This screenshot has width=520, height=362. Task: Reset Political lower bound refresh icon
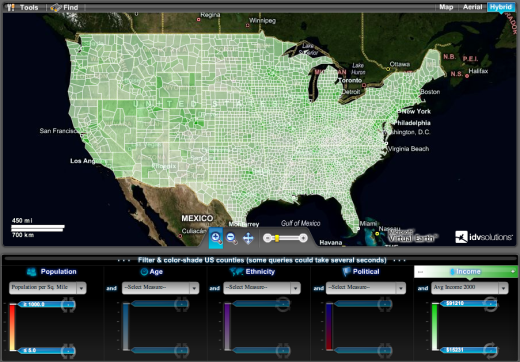385,350
